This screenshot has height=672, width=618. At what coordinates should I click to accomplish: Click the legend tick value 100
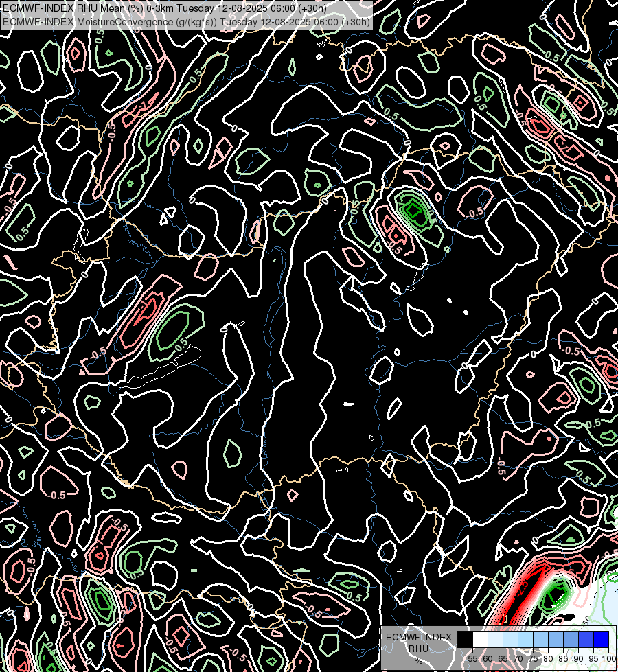(x=608, y=659)
